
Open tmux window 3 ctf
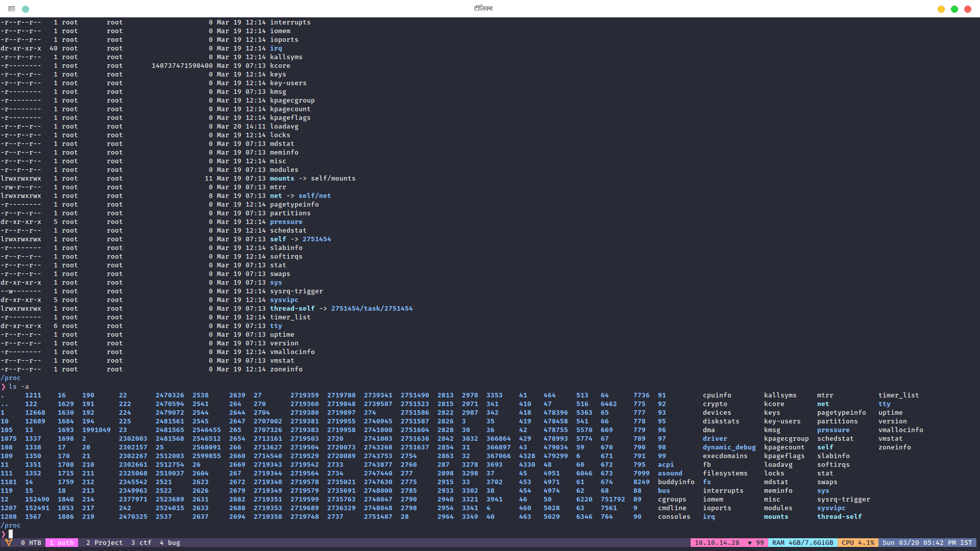[x=141, y=543]
